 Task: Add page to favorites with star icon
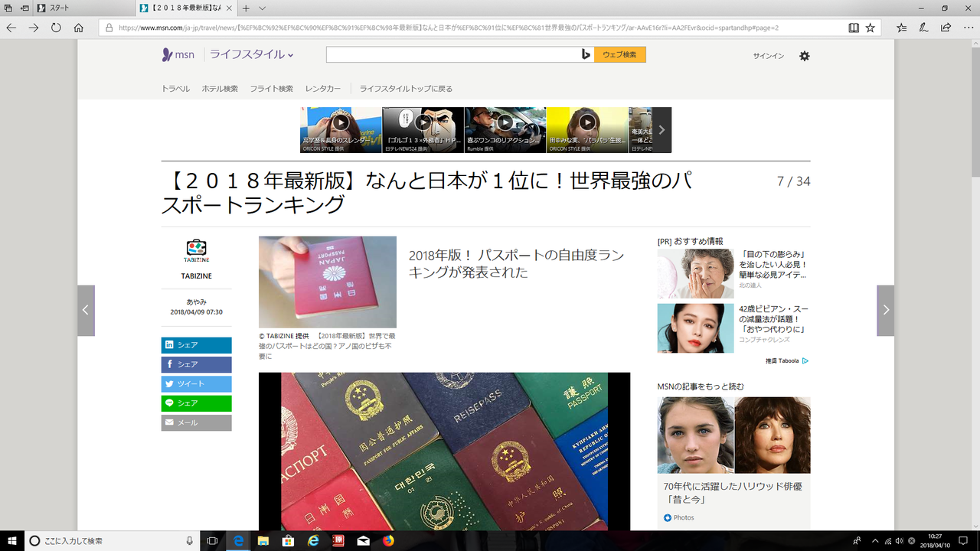(x=871, y=28)
